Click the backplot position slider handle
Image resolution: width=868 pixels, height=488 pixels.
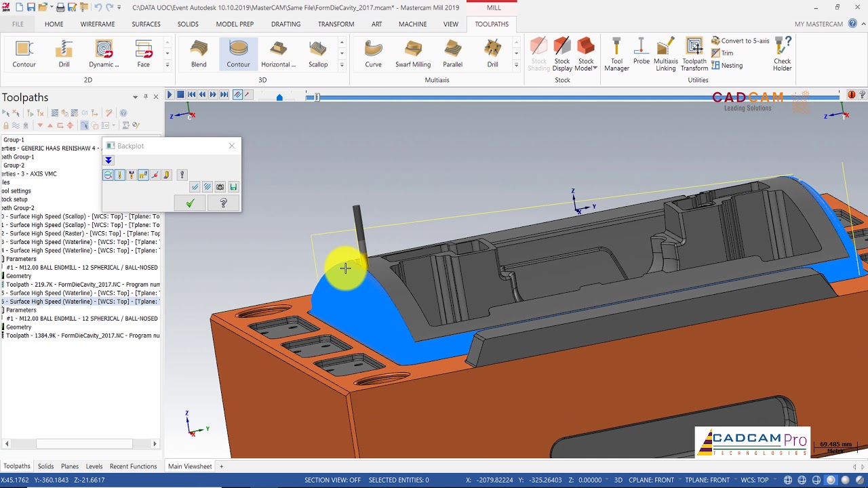[316, 97]
